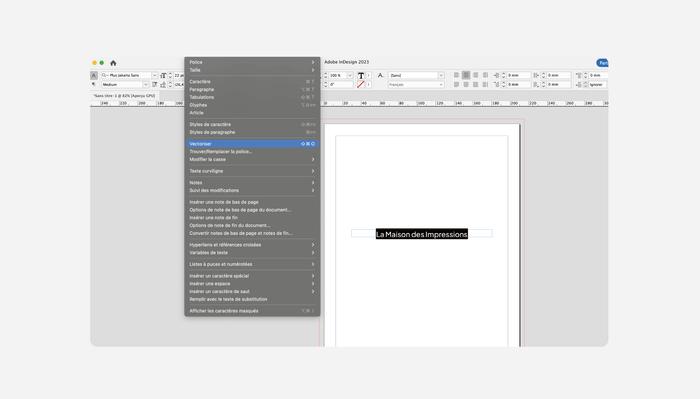Image resolution: width=700 pixels, height=399 pixels.
Task: Choose Vectoriser from the menu
Action: point(252,144)
